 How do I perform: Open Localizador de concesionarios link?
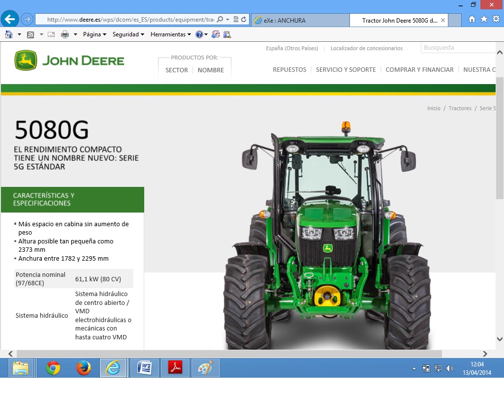coord(366,48)
